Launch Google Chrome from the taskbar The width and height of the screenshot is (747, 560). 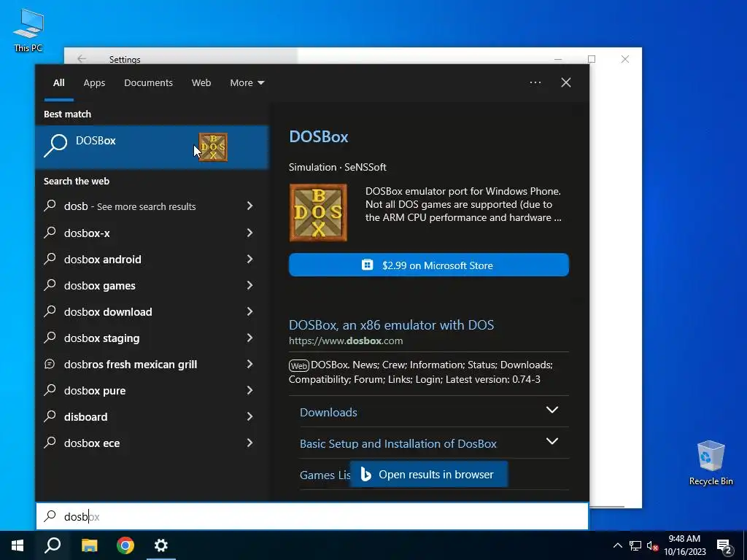click(x=125, y=545)
